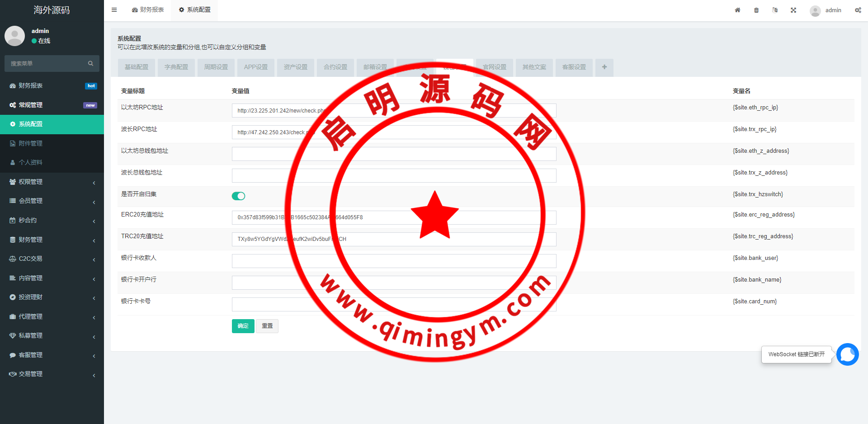The height and width of the screenshot is (424, 868).
Task: Toggle the 是否开启归集 switch
Action: pos(238,196)
